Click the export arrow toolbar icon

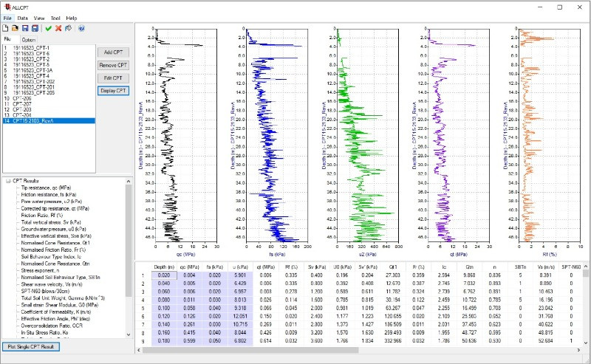tap(68, 28)
